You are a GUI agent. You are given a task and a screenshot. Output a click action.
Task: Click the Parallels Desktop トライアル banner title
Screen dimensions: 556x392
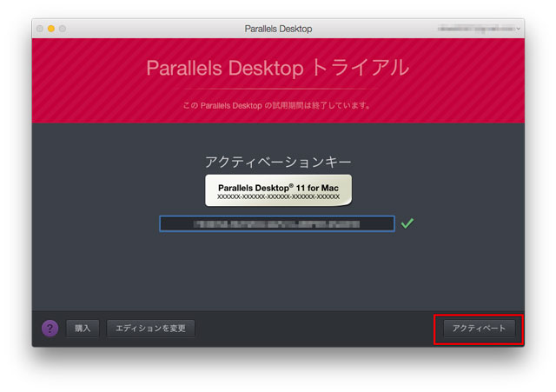tap(278, 68)
